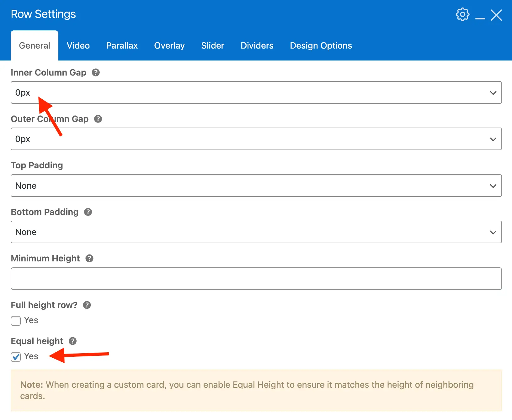Switch to the Video tab
This screenshot has width=512, height=420.
click(x=78, y=45)
